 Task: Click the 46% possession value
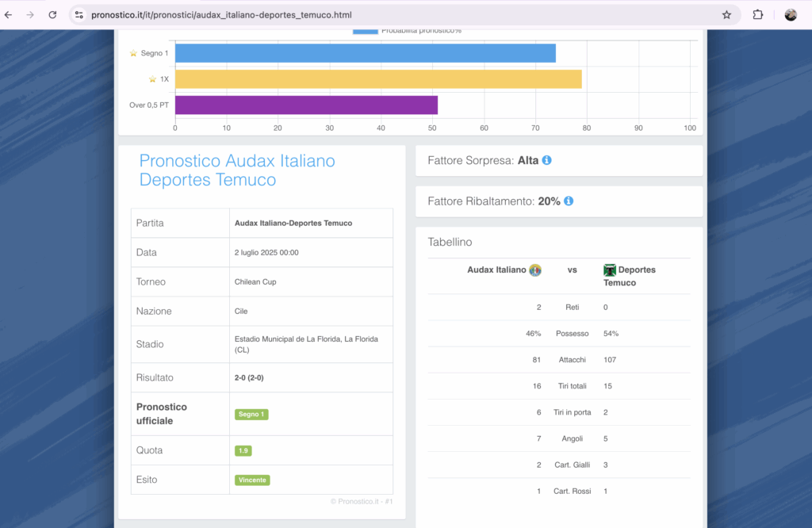[534, 333]
